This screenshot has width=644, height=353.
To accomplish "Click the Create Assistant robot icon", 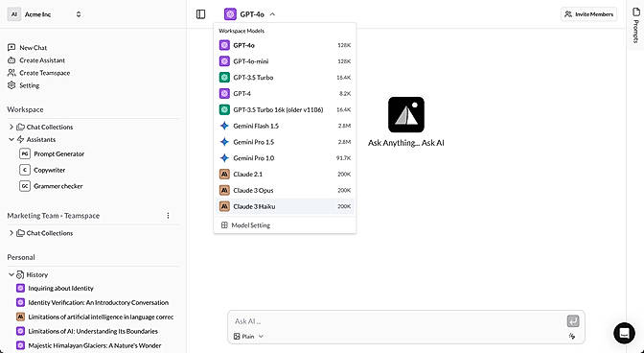I will pos(11,60).
